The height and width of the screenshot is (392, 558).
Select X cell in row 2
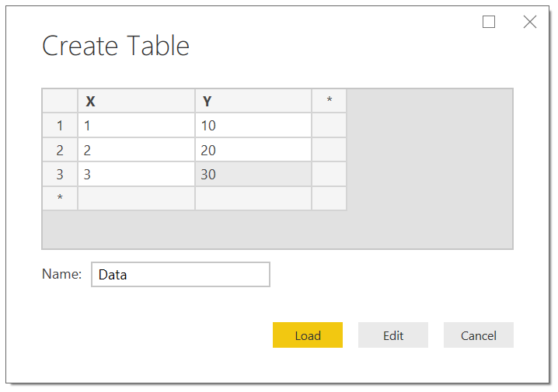(136, 150)
